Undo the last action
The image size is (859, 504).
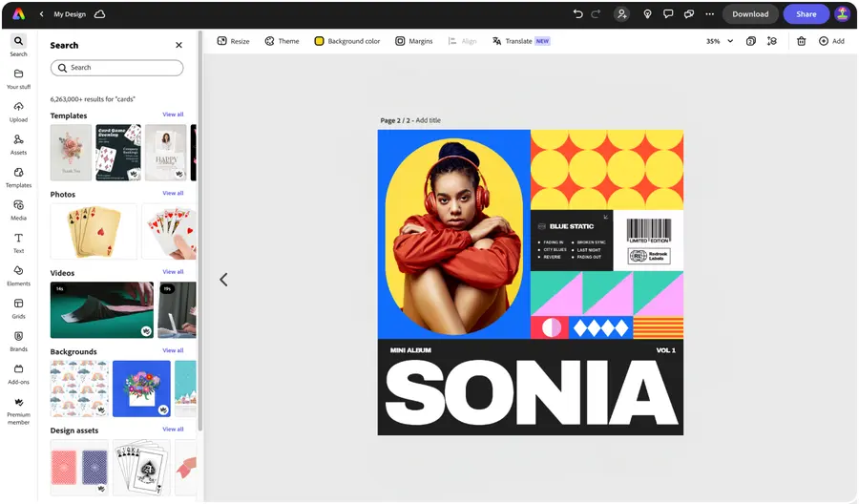577,14
